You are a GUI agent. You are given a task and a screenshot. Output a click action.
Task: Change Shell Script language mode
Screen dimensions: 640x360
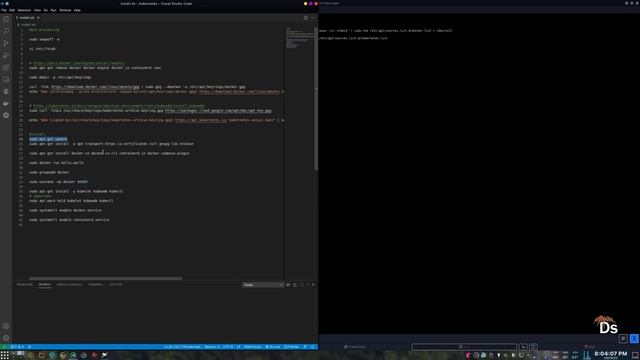point(252,347)
